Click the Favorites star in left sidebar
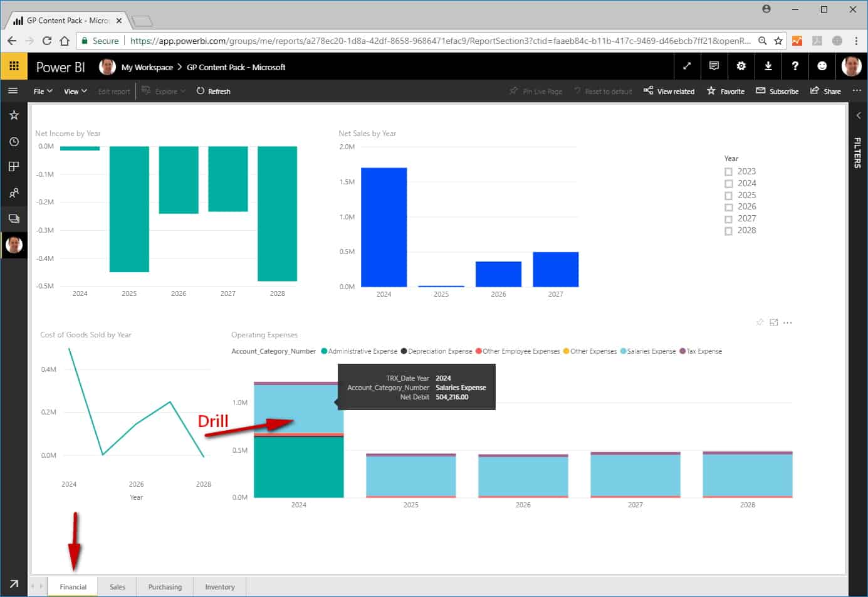This screenshot has height=597, width=868. coord(14,115)
